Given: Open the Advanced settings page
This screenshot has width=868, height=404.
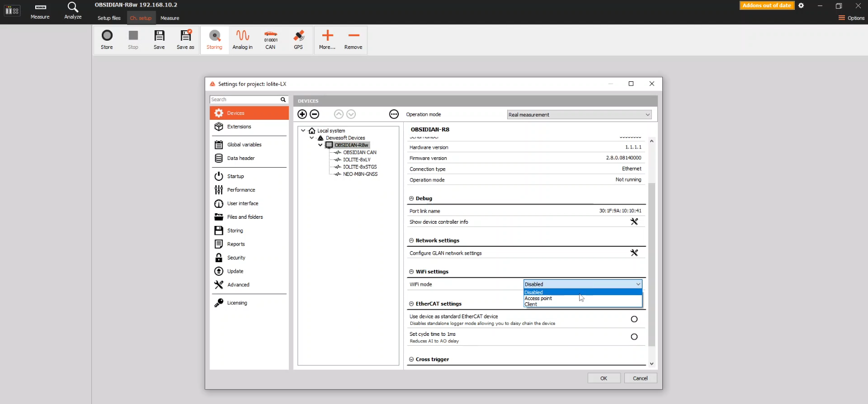Looking at the screenshot, I should click(x=249, y=285).
